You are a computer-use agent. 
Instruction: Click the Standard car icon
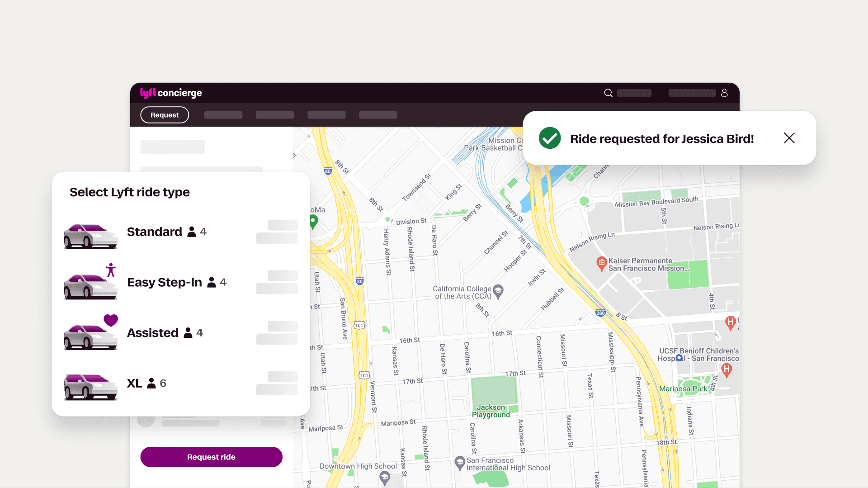click(x=90, y=236)
